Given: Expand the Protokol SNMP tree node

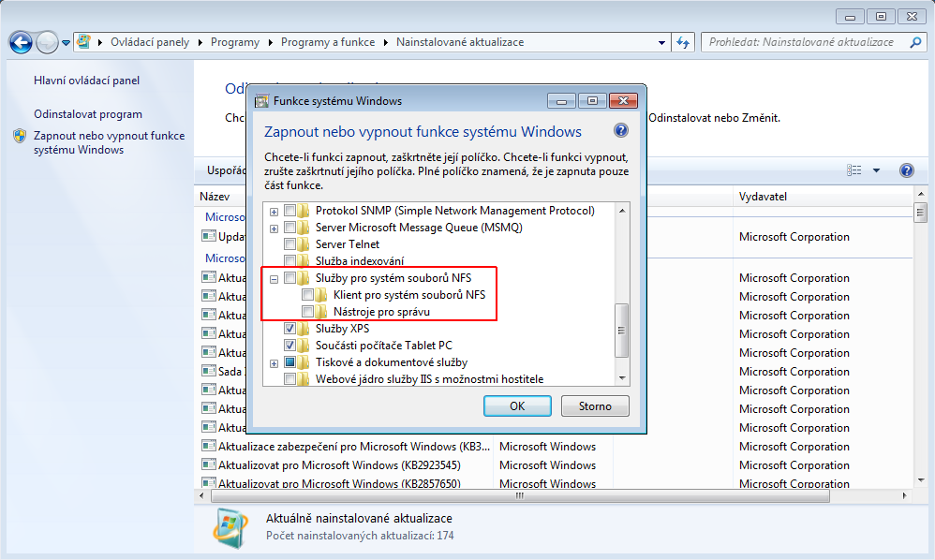Looking at the screenshot, I should 275,212.
